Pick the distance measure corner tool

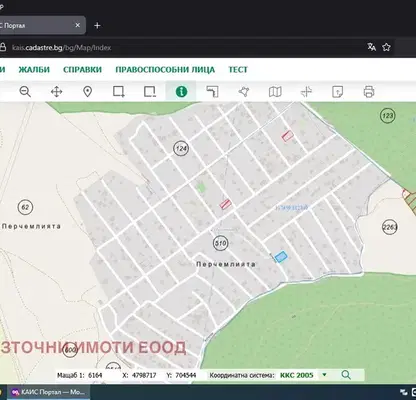pos(212,91)
